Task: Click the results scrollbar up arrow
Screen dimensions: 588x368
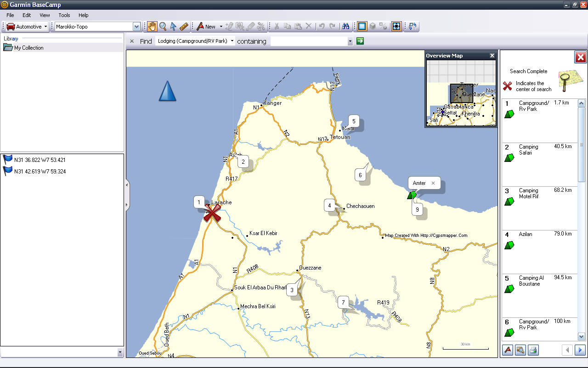Action: click(x=582, y=103)
